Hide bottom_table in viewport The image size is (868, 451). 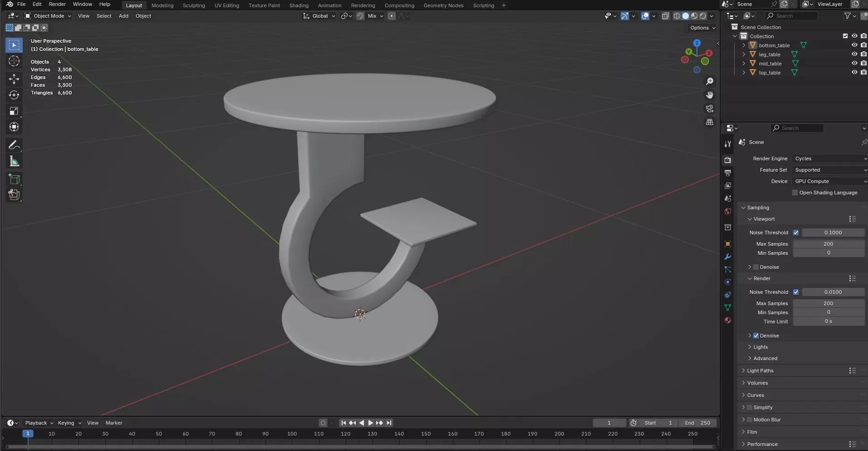click(854, 45)
